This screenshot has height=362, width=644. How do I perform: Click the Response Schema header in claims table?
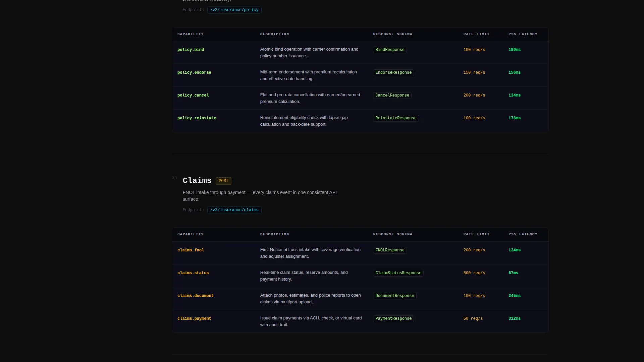[x=393, y=234]
